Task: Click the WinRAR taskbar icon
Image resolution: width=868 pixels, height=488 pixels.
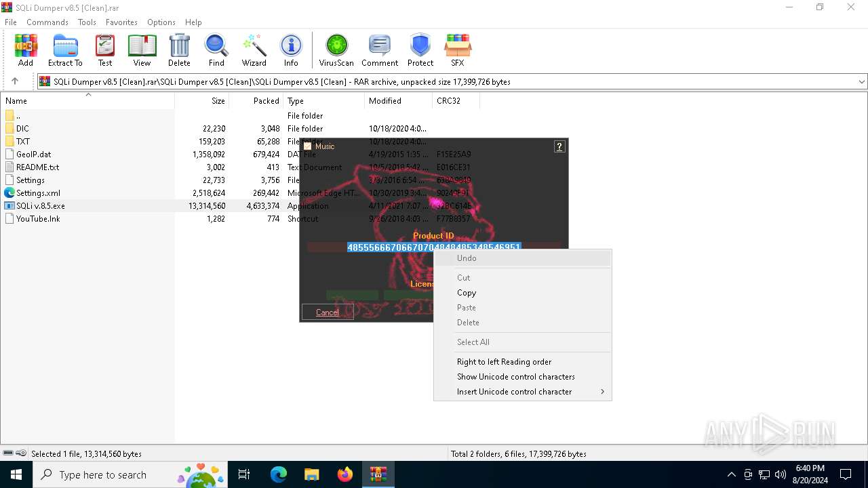Action: click(x=378, y=474)
